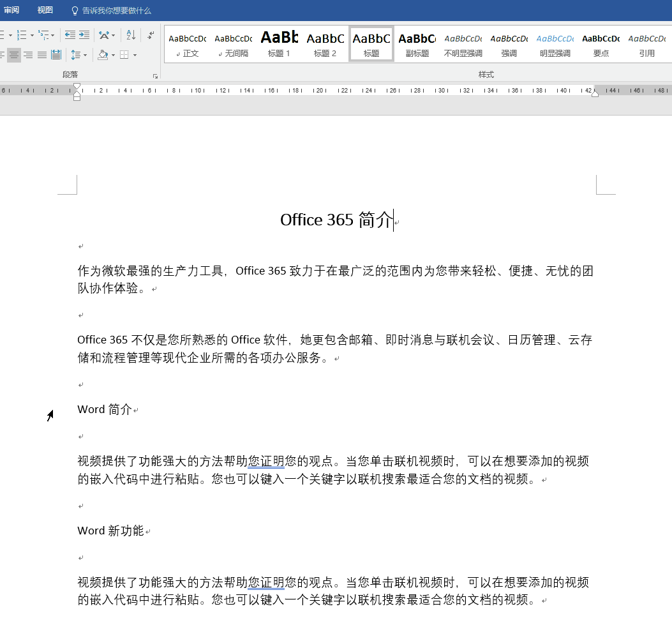Click the 'Word 新功能' heading text
This screenshot has height=618, width=672.
(x=110, y=531)
